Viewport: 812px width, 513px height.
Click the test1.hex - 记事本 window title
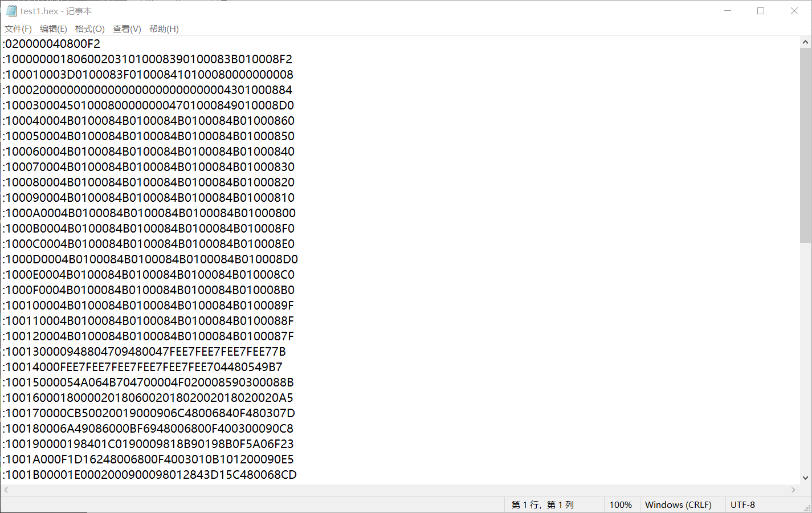pos(56,11)
